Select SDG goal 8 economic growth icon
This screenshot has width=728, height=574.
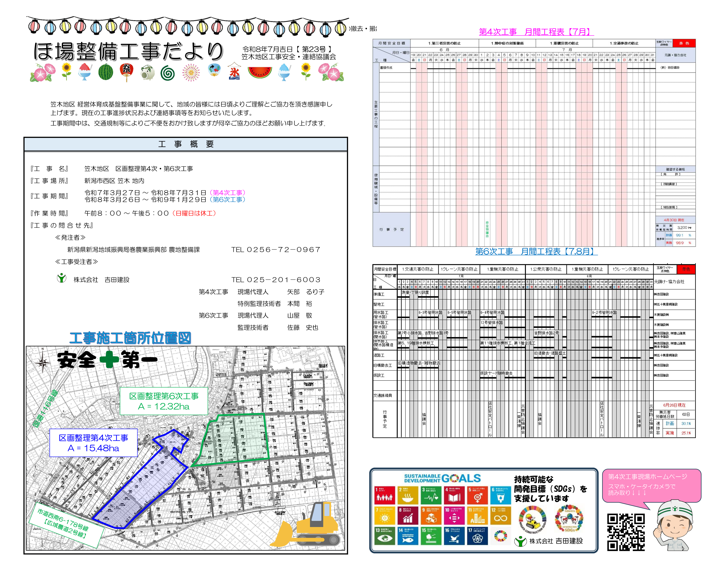[408, 516]
